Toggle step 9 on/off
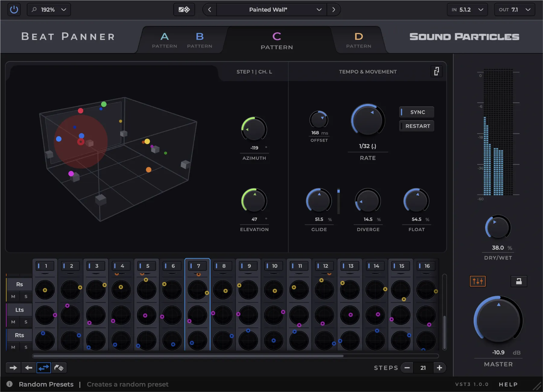543x392 pixels. click(248, 266)
